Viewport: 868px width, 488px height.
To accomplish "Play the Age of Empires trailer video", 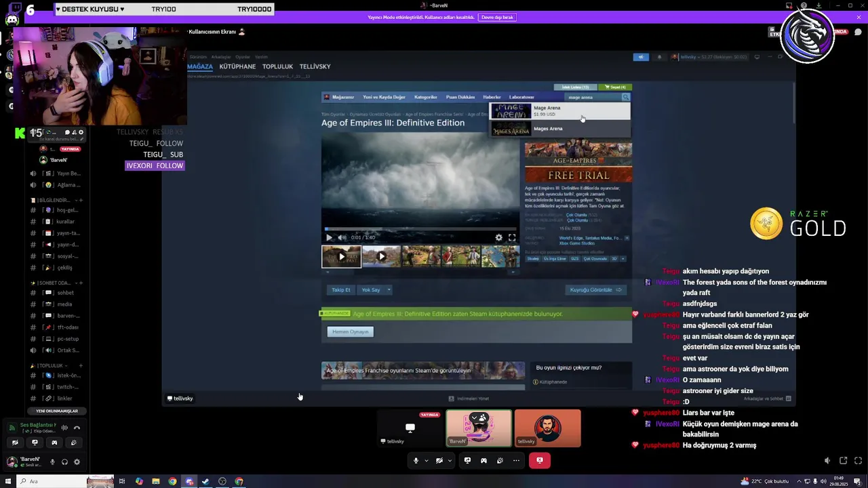I will 329,237.
